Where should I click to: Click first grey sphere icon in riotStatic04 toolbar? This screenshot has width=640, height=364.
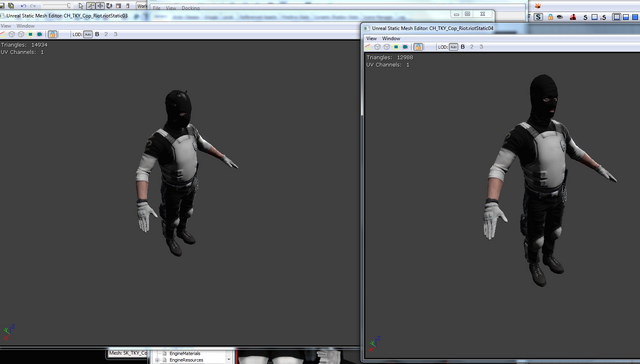pyautogui.click(x=378, y=47)
